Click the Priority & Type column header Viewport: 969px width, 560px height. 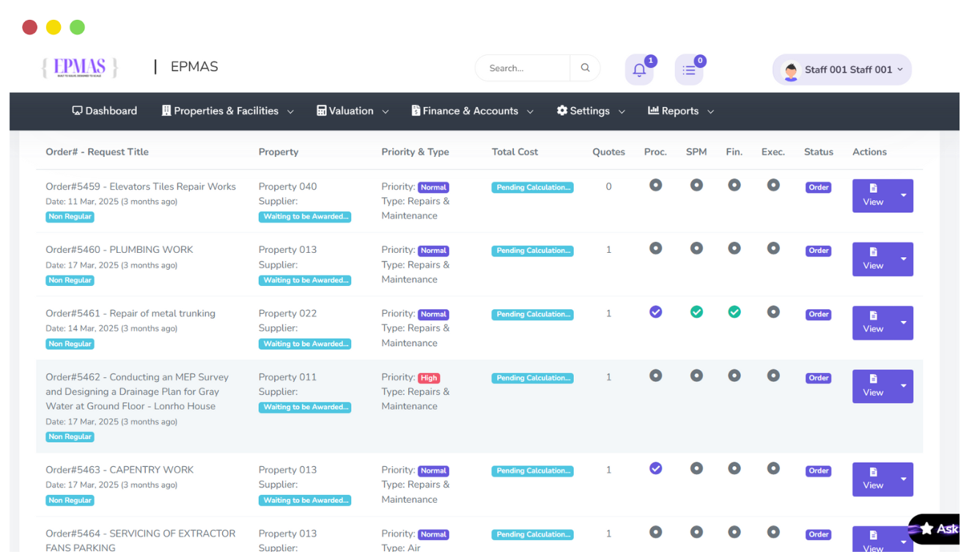coord(416,152)
